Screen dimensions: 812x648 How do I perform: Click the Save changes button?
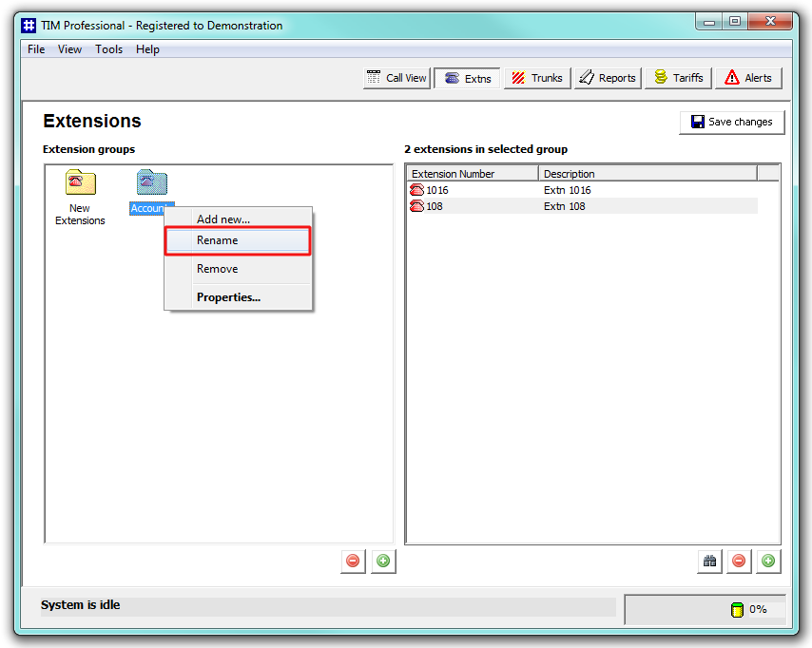(x=732, y=123)
